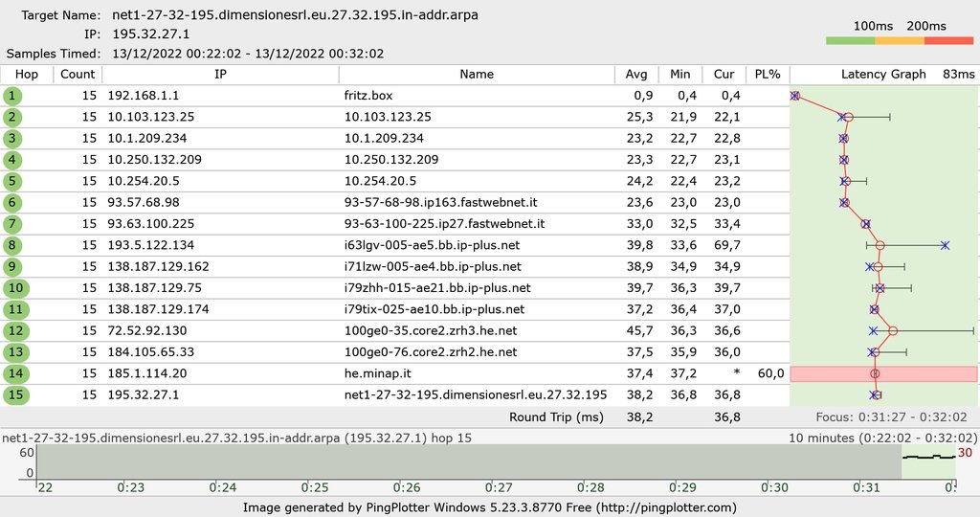Screen dimensions: 980x517
Task: Click hop 12 red circle on latency graph
Action: 893,330
